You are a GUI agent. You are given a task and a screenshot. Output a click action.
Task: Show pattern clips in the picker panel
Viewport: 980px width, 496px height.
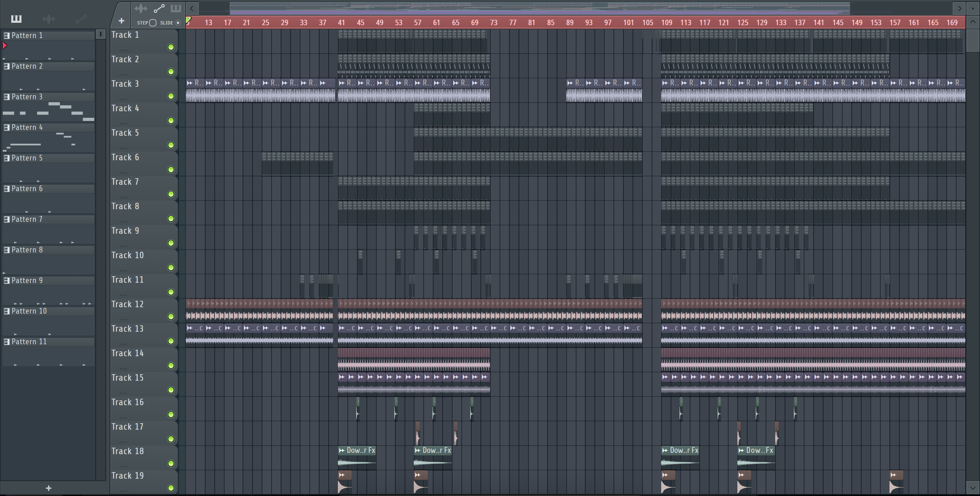[16, 19]
